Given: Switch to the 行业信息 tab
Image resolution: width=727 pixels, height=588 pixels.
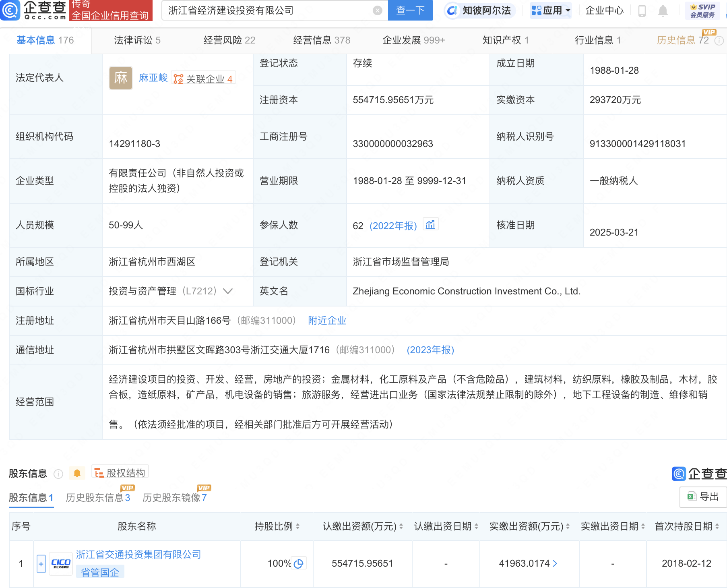Looking at the screenshot, I should point(598,40).
